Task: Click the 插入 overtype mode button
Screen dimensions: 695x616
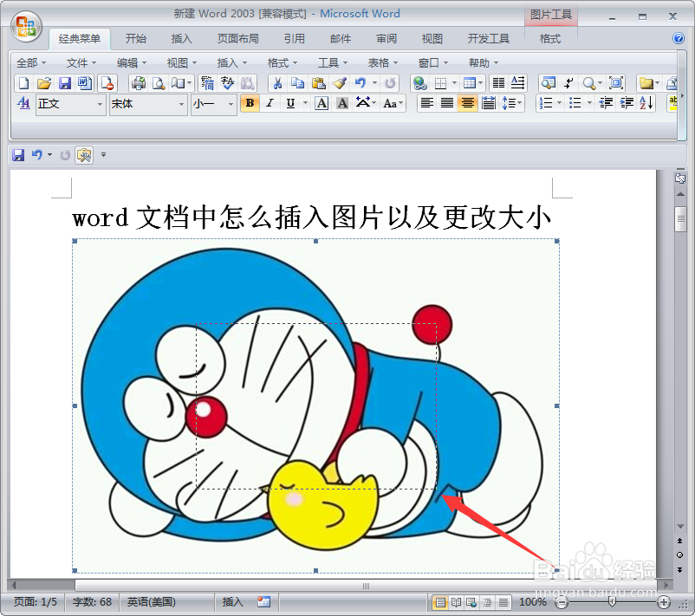Action: coord(233,602)
